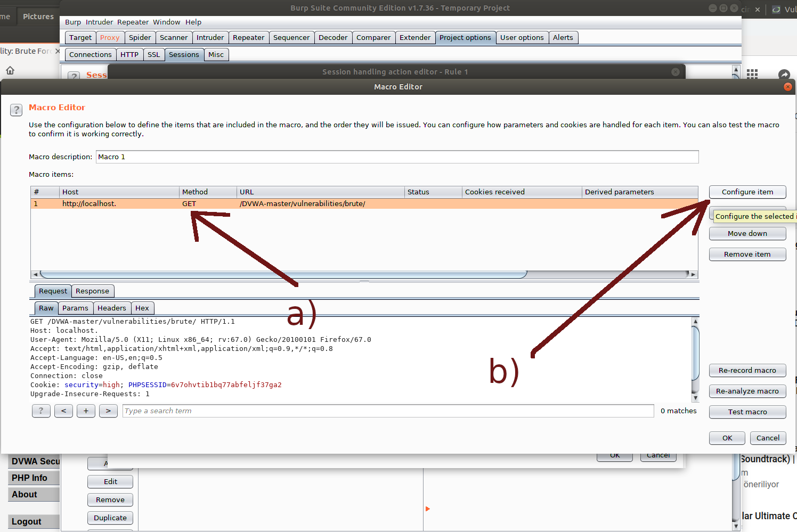Open the Misc sub-tab
Image resolution: width=797 pixels, height=532 pixels.
pos(216,54)
